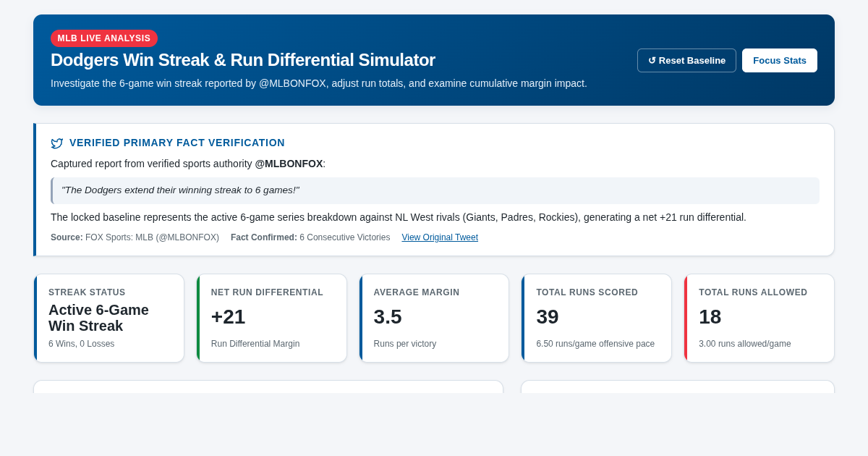Click the Fact Confirmed 6 Consecutive Victories text
The image size is (868, 456).
tap(310, 237)
